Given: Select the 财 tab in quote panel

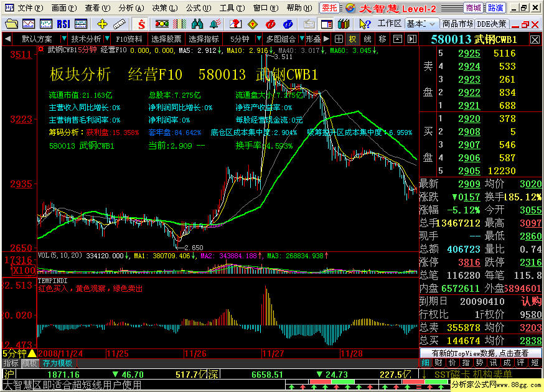Looking at the screenshot, I should 439,363.
